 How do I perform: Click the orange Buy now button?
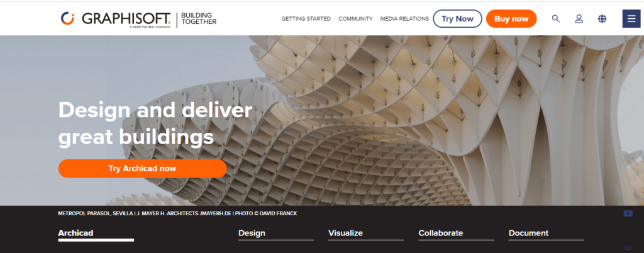click(511, 19)
